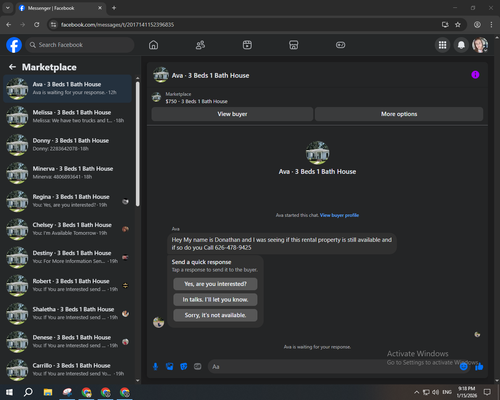Open the clock showing 9:18 PM
This screenshot has width=500, height=400.
pos(466,392)
